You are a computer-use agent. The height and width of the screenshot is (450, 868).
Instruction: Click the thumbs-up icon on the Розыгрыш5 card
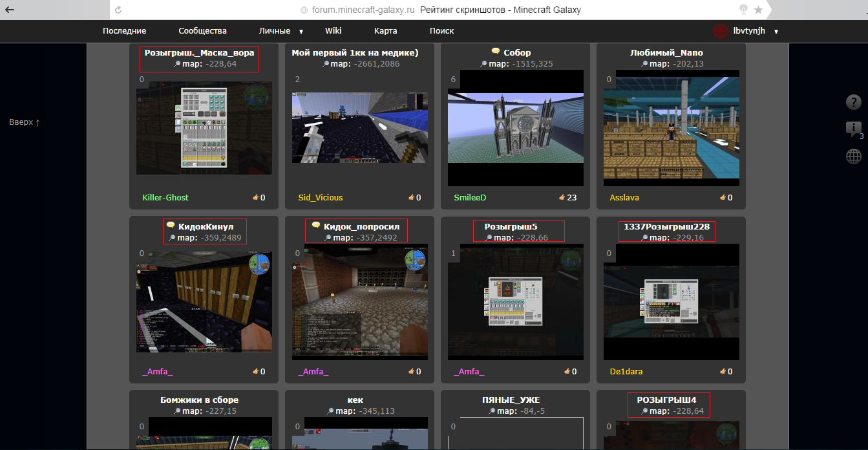[567, 371]
